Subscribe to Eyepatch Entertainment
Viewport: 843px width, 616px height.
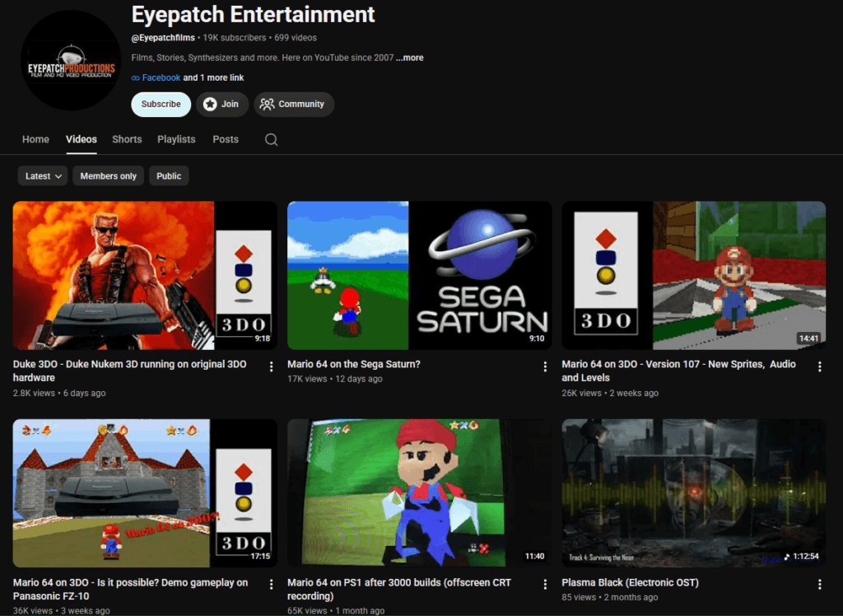(x=161, y=105)
